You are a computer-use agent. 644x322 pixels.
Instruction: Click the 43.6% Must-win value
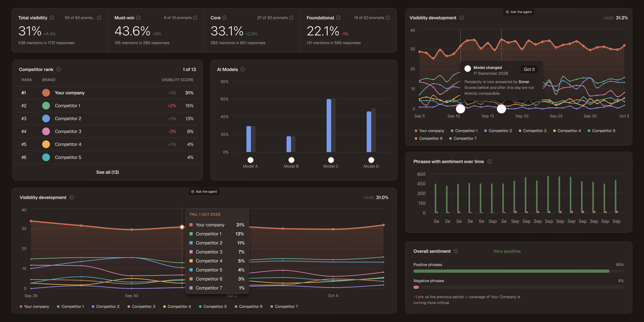[132, 31]
